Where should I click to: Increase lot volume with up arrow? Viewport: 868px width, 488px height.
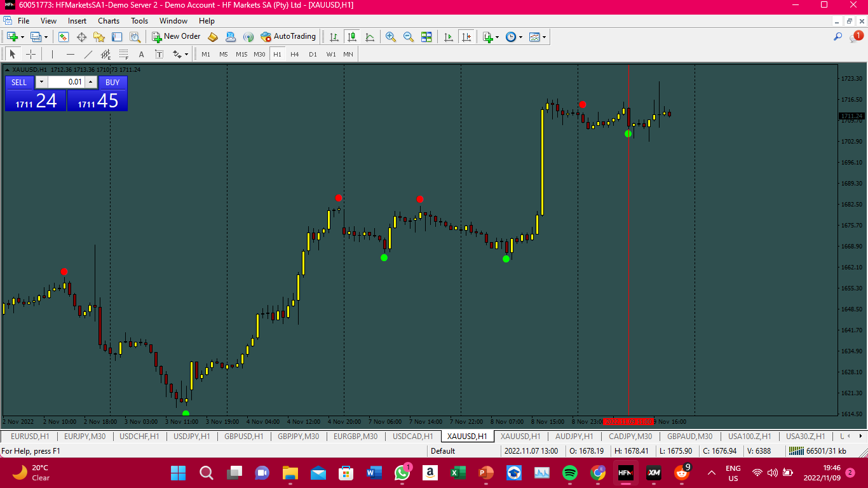(x=91, y=82)
